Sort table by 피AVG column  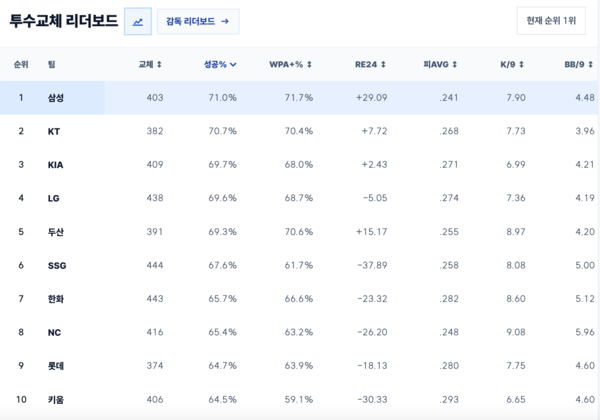pyautogui.click(x=440, y=64)
